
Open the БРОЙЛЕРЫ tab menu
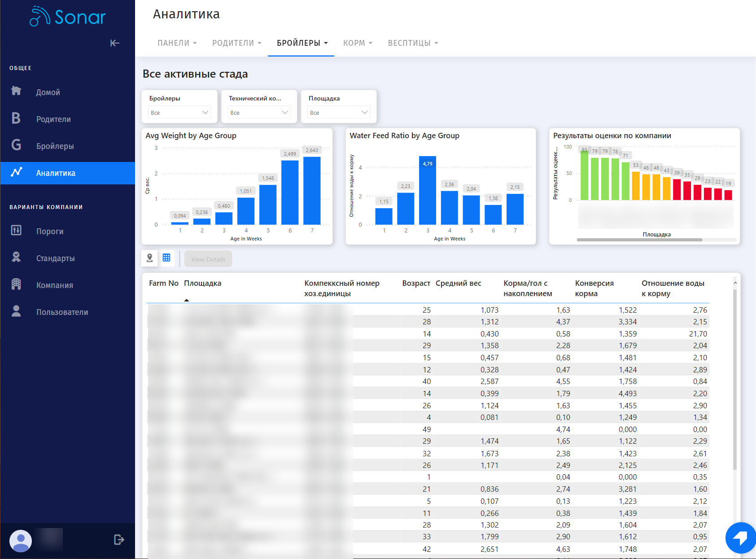tap(302, 43)
